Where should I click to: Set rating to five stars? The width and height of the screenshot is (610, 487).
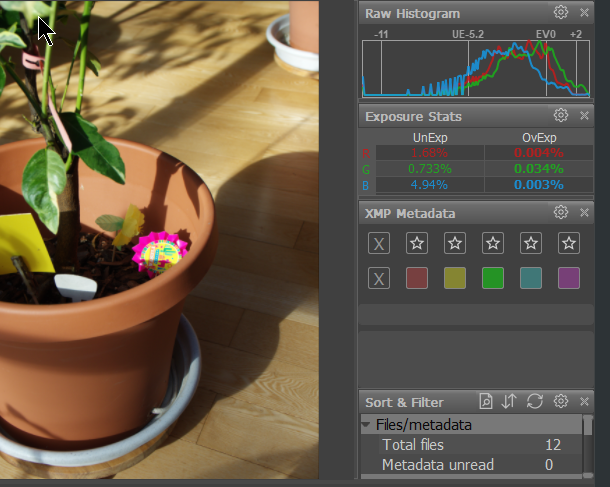tap(569, 243)
